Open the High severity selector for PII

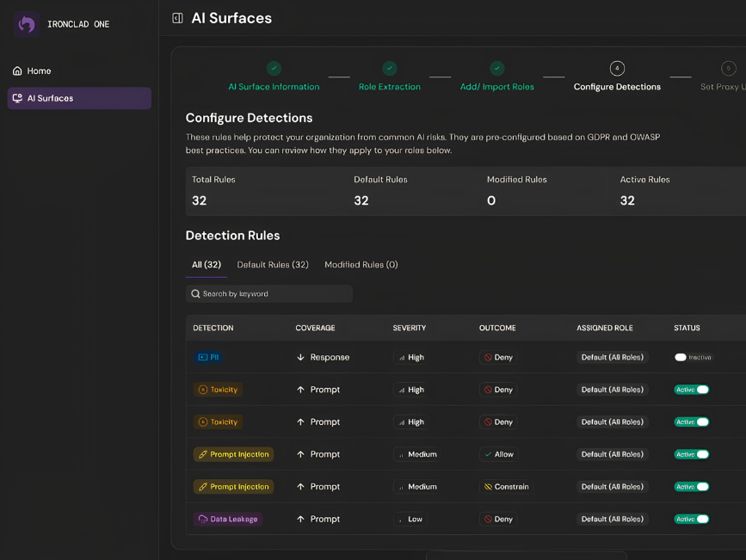pos(410,357)
